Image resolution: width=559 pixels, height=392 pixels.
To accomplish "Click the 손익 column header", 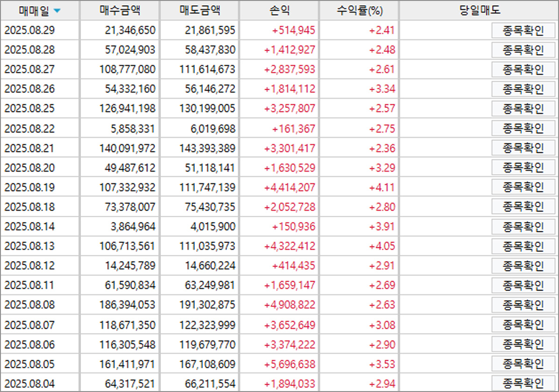I will (x=279, y=10).
